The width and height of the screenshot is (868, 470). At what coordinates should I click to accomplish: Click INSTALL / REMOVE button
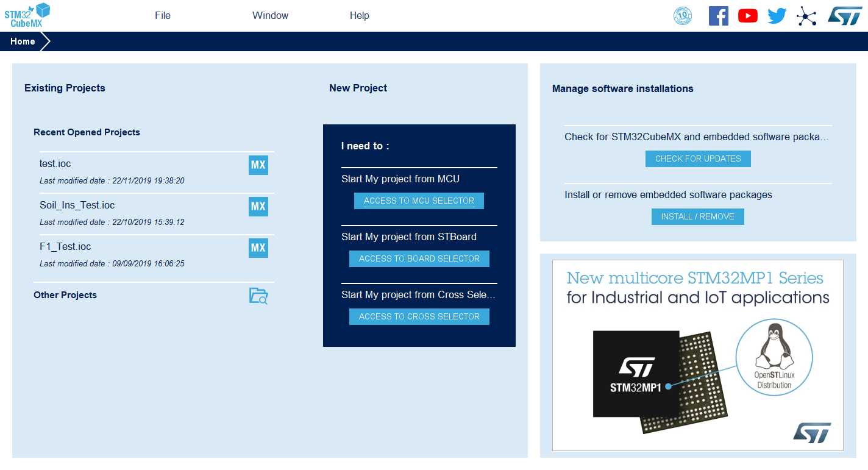click(x=698, y=216)
